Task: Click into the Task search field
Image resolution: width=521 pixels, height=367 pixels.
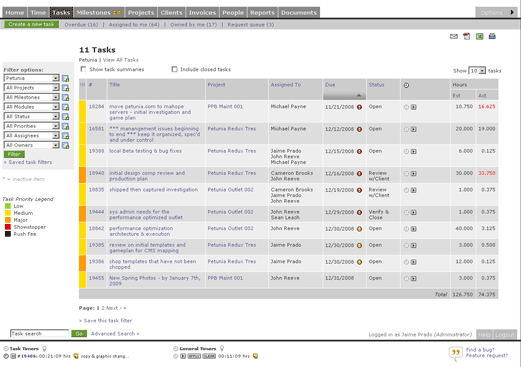Action: tap(39, 334)
